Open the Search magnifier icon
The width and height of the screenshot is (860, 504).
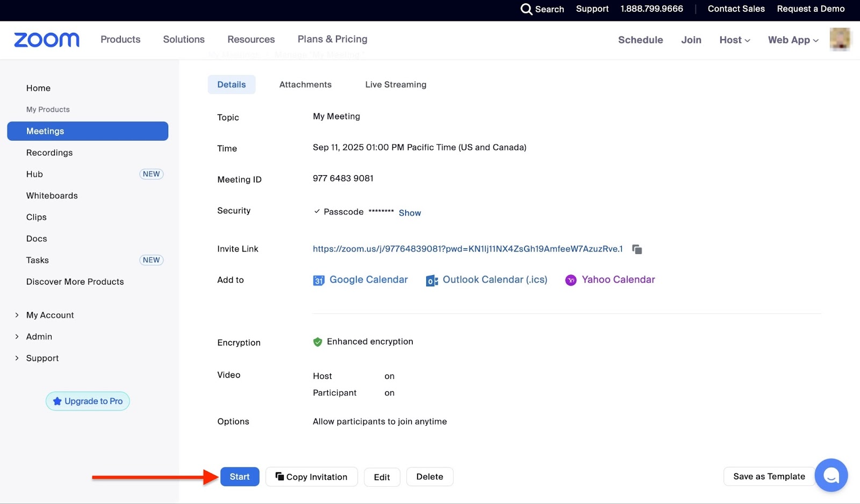(x=526, y=9)
